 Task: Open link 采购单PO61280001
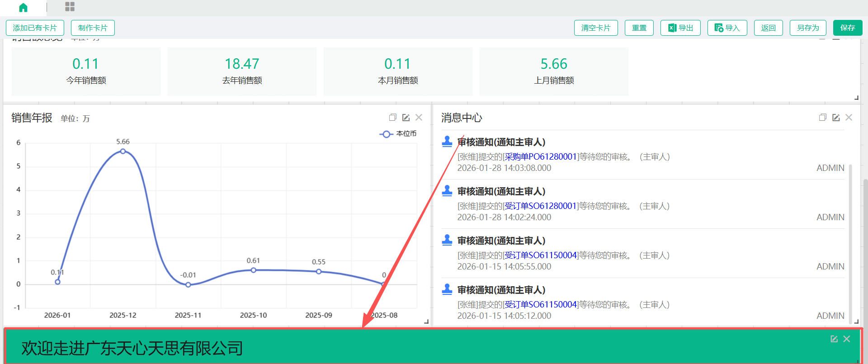pyautogui.click(x=541, y=157)
